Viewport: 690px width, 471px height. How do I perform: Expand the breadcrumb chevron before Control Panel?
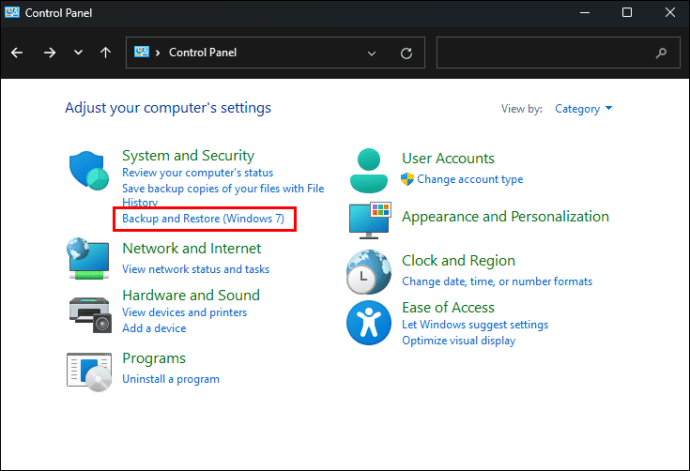pos(158,53)
